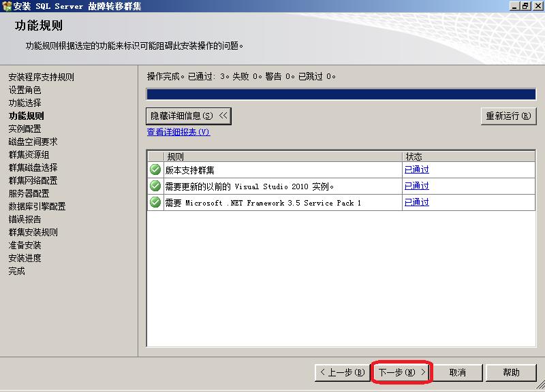Select 实例配置 step in sidebar
This screenshot has height=392, width=545.
click(x=25, y=129)
